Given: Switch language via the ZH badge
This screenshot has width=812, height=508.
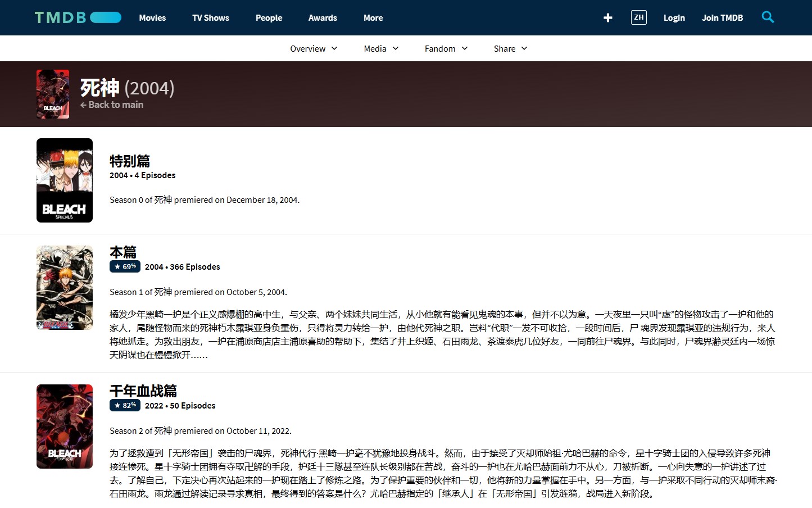Looking at the screenshot, I should tap(639, 17).
